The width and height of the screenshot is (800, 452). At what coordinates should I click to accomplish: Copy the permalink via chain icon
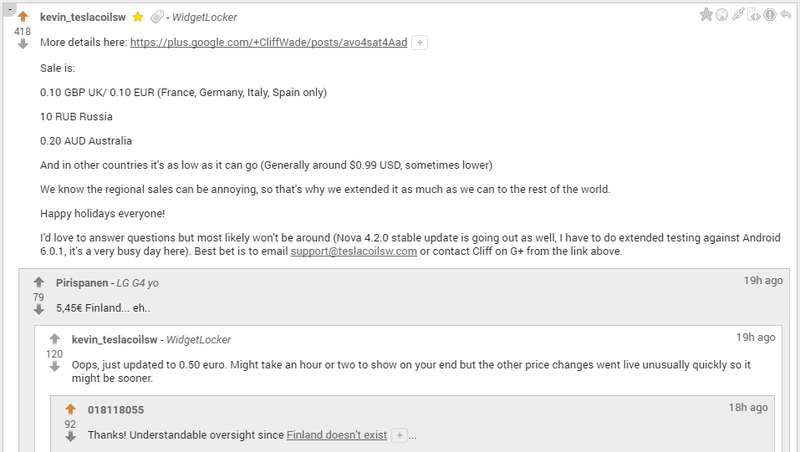(738, 14)
